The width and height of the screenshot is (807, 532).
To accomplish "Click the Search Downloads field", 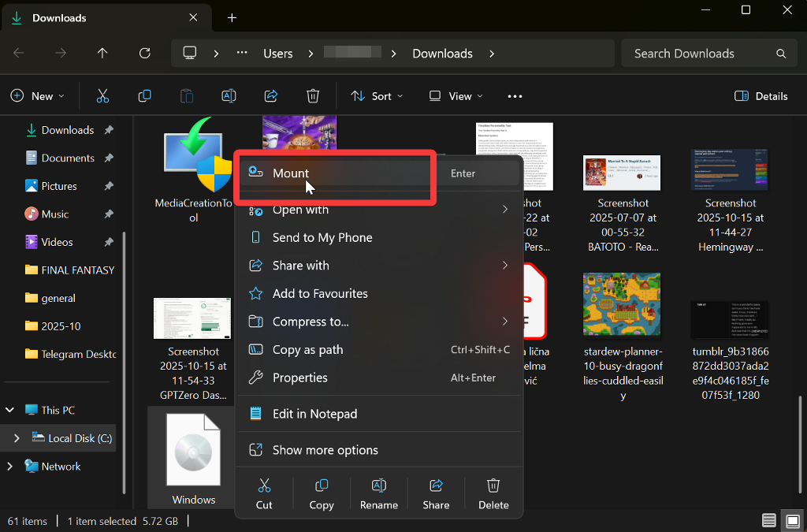I will pos(697,54).
